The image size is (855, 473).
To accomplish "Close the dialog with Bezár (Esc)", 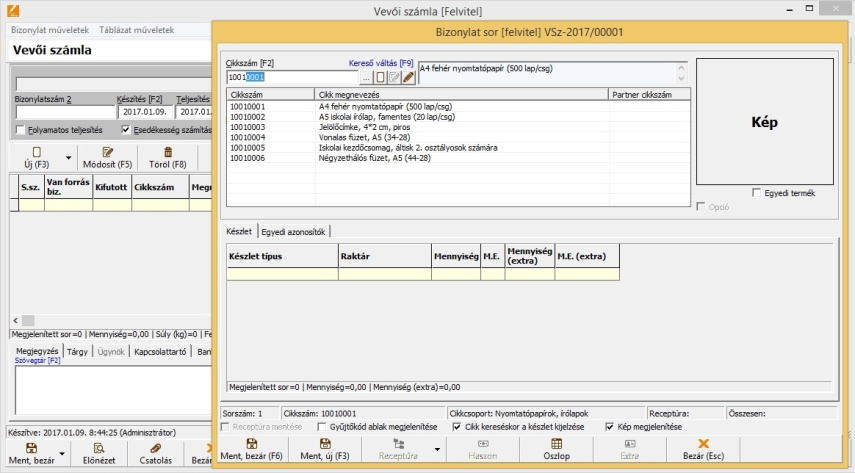I will pyautogui.click(x=703, y=449).
